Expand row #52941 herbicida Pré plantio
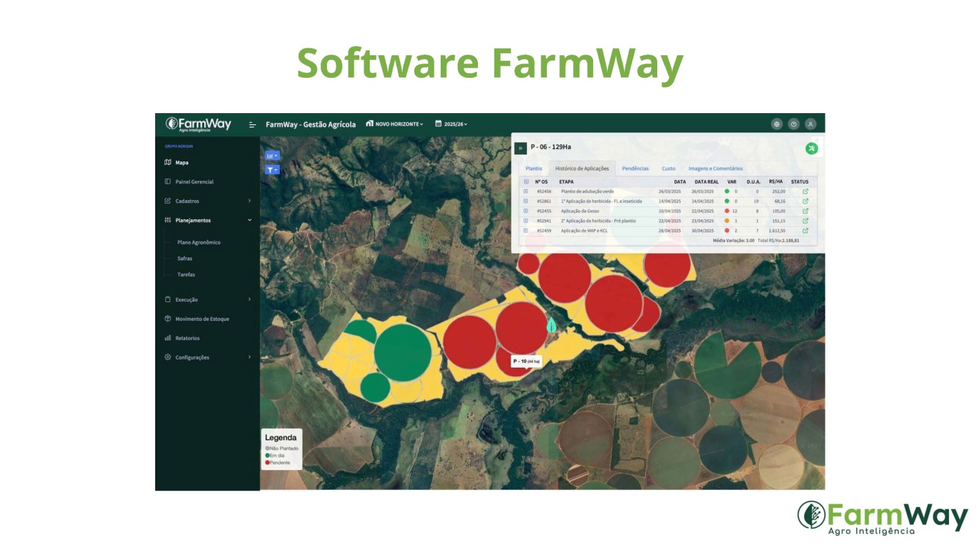 point(526,221)
